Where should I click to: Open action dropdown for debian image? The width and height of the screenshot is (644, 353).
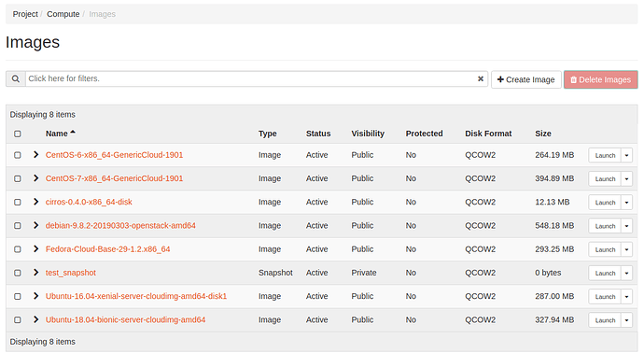tap(627, 226)
